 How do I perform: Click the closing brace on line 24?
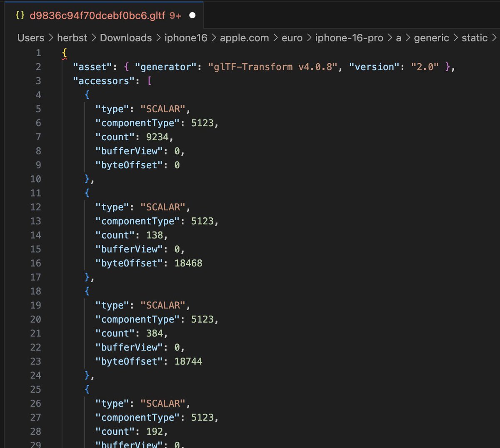[86, 375]
